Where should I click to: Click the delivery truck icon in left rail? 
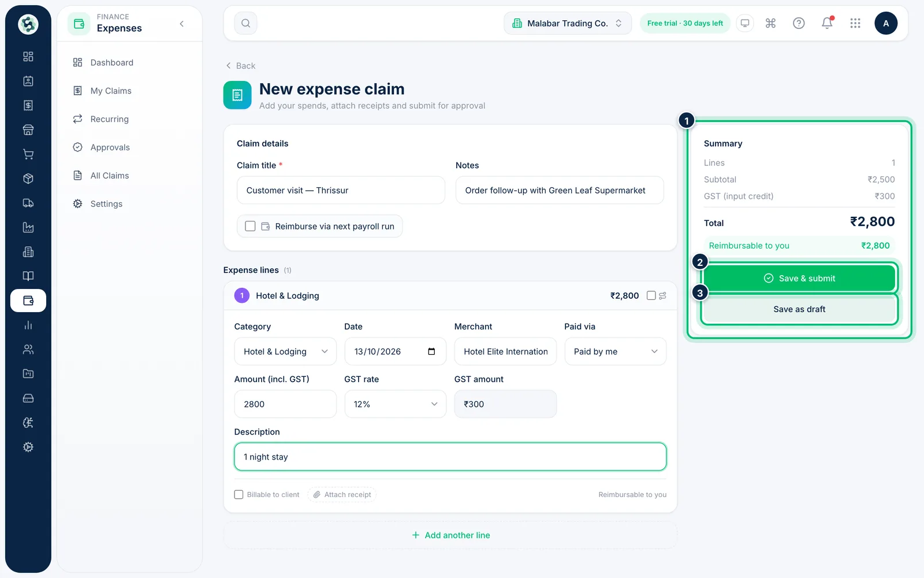tap(28, 203)
